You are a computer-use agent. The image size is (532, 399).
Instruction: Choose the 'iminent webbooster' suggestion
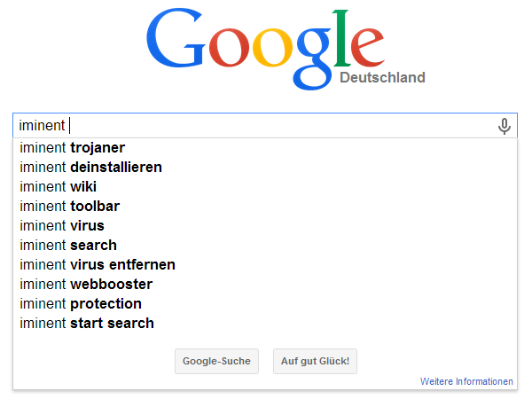265,284
